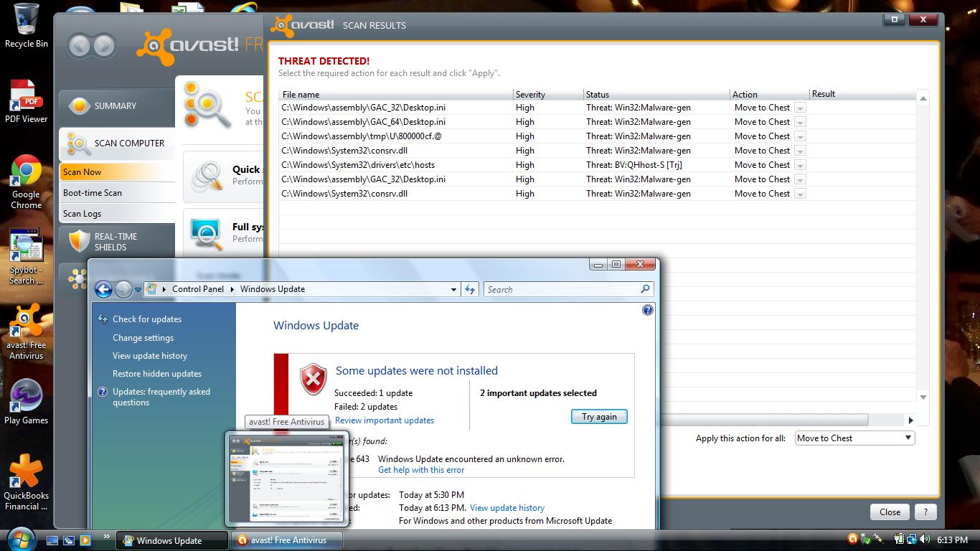Click the back arrow in Windows Update
This screenshot has height=551, width=980.
point(103,289)
